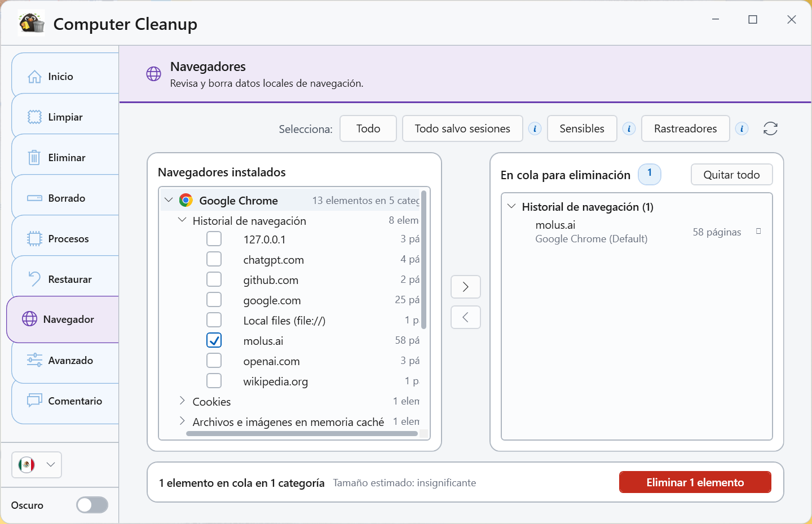Click info icon next to Rastreadores

click(x=742, y=129)
